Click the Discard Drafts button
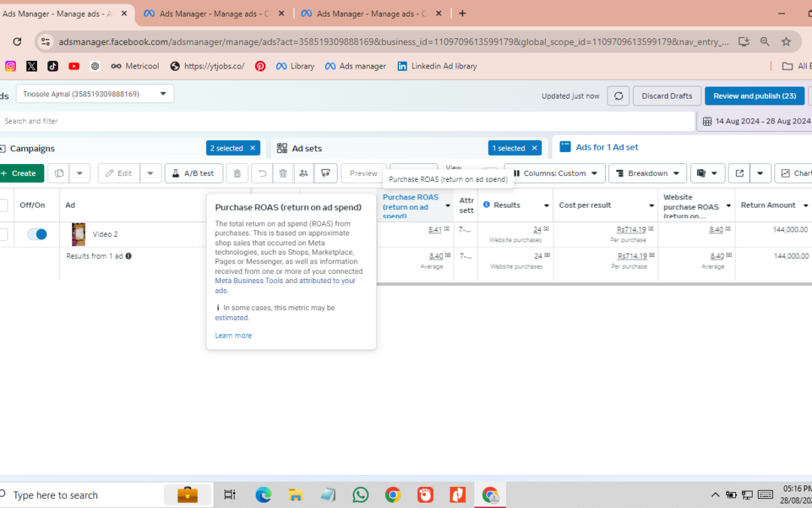 click(667, 96)
